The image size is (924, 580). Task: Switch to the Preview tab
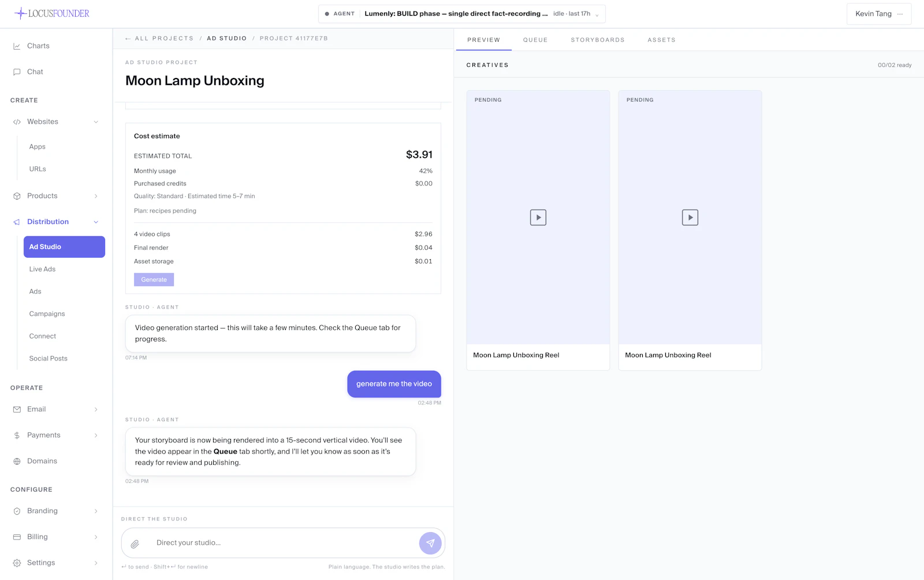click(483, 40)
